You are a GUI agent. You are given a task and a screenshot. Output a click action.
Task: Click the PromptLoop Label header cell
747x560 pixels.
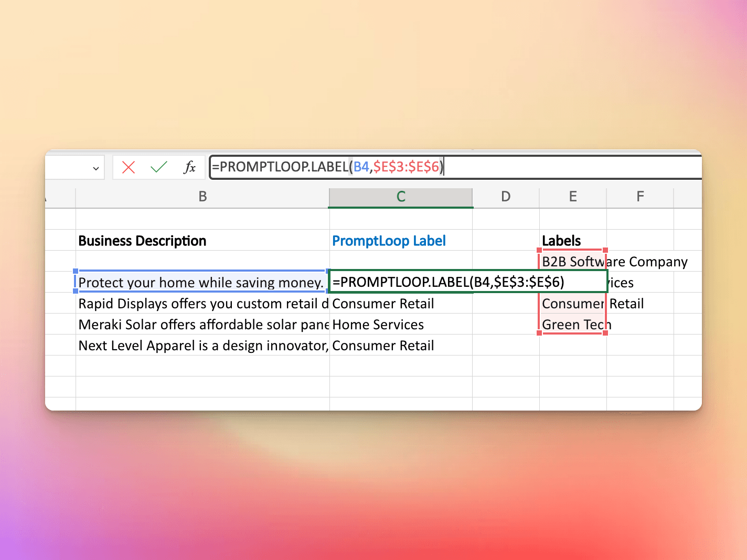[x=389, y=240]
